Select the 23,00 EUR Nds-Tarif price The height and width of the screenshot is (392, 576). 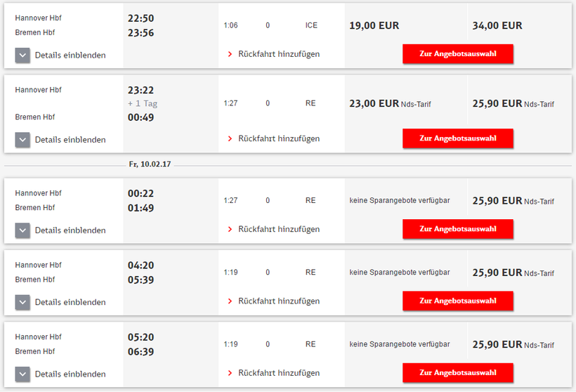click(374, 103)
